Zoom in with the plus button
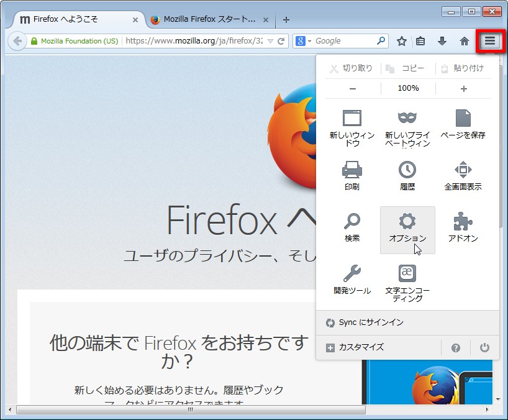The width and height of the screenshot is (508, 420). (464, 88)
